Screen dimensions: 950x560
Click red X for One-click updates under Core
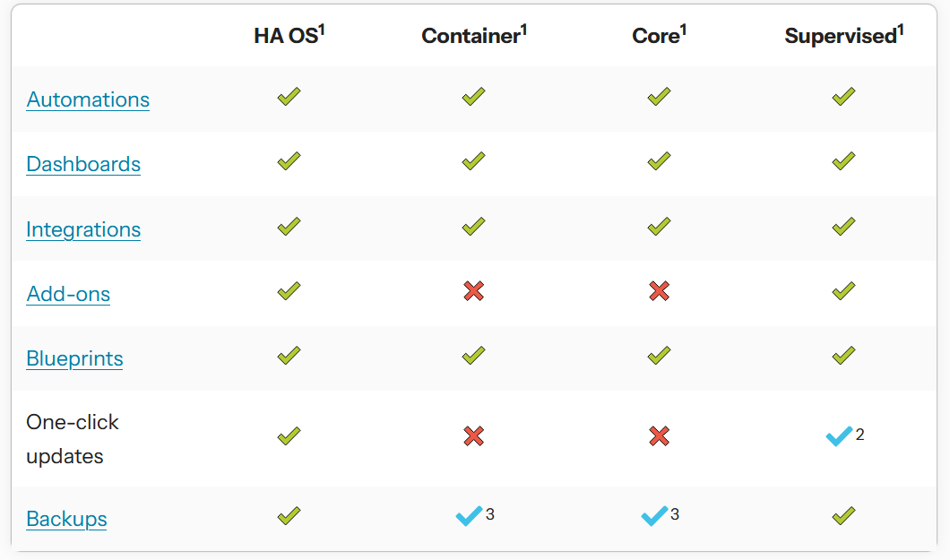click(x=659, y=436)
